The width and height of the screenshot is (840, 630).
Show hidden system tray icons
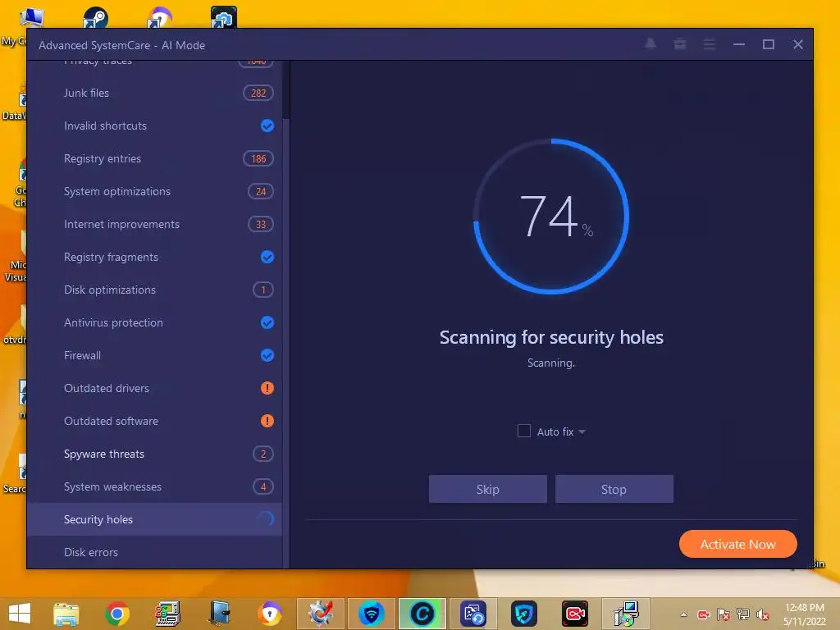tap(683, 614)
